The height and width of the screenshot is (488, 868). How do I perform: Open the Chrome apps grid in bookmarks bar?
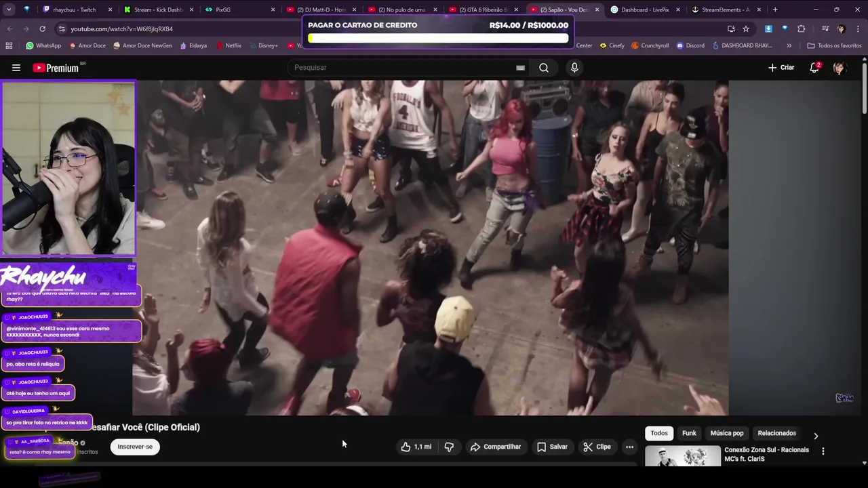[9, 45]
